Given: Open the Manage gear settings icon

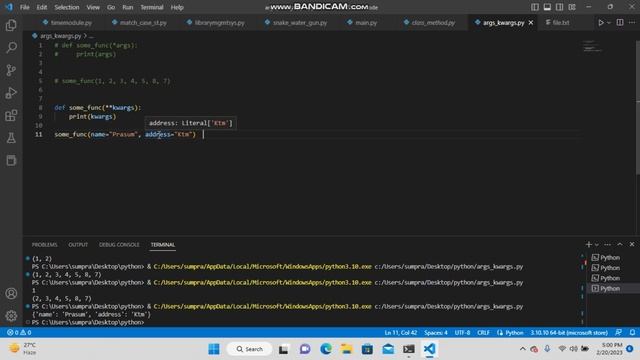Looking at the screenshot, I should 11,316.
